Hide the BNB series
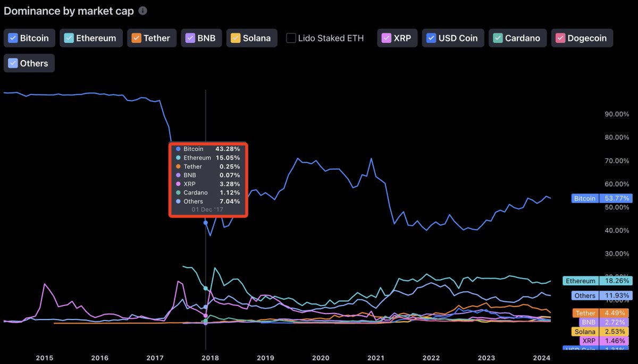Image resolution: width=638 pixels, height=364 pixels. (x=190, y=38)
